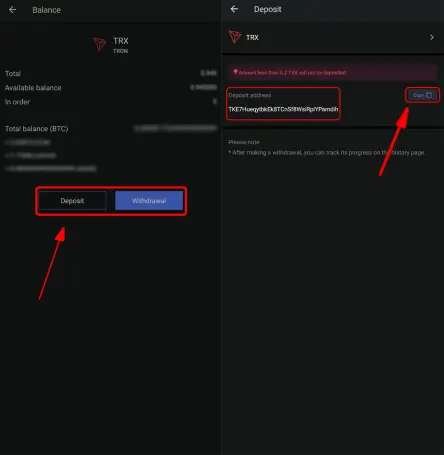Click the 'TRON' subtitle under TRX

pyautogui.click(x=121, y=51)
